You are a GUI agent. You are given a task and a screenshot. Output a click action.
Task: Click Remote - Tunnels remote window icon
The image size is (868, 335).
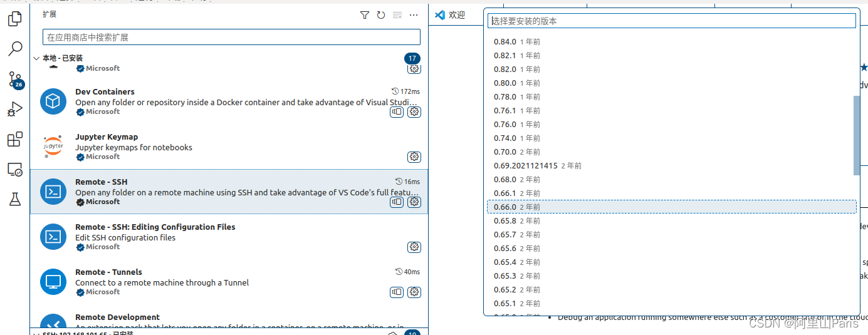pos(397,292)
